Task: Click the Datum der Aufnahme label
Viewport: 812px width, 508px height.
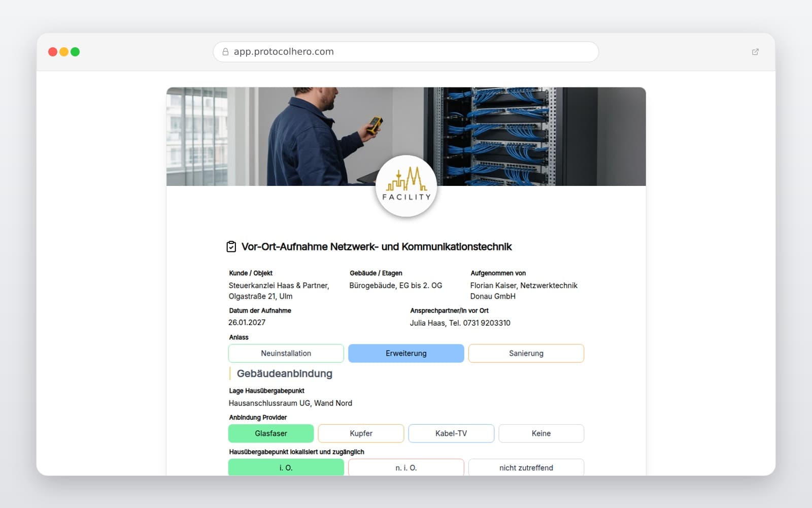Action: point(260,310)
